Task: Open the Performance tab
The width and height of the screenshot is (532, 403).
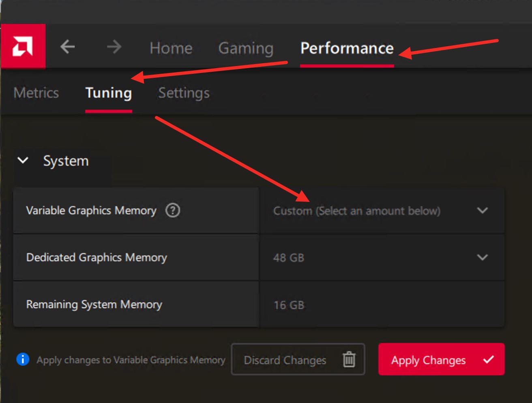Action: [347, 48]
